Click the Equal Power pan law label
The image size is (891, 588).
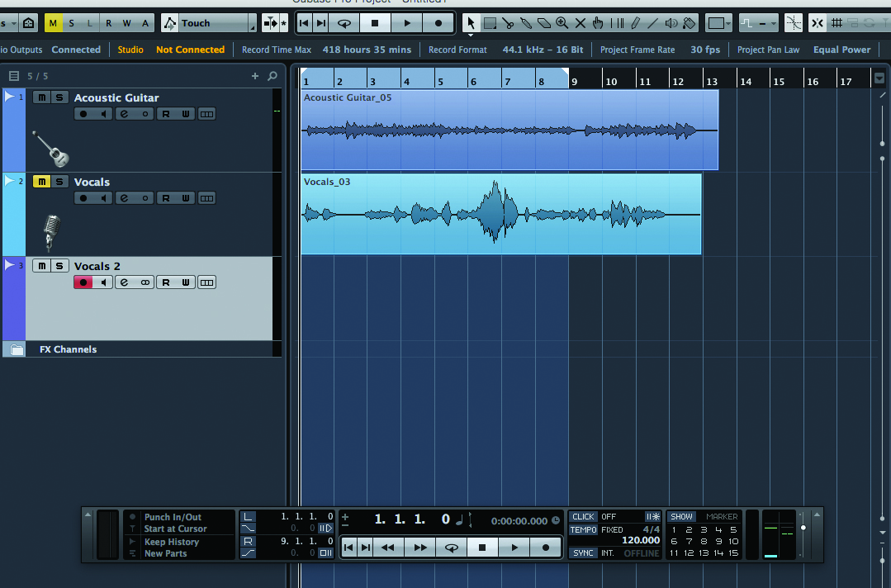point(841,50)
